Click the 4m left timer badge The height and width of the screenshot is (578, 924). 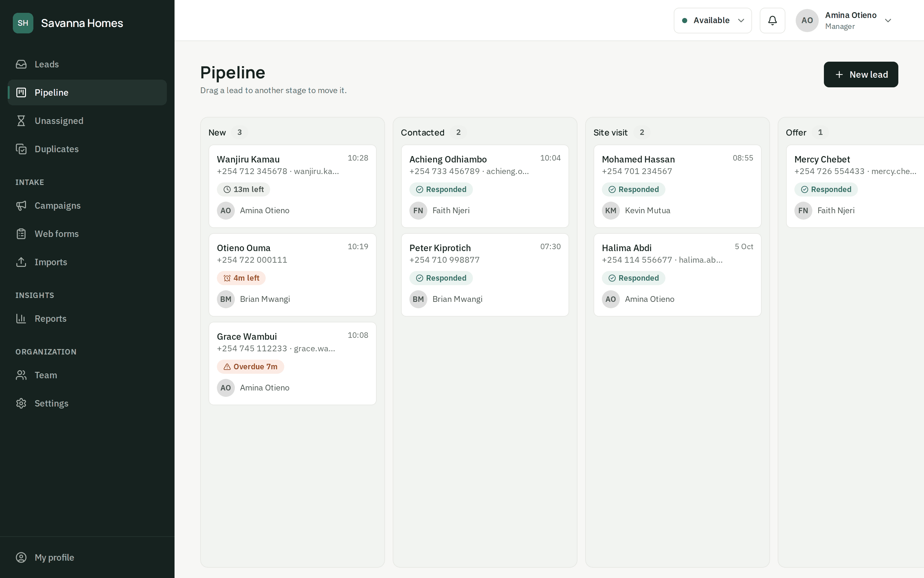[x=241, y=278]
